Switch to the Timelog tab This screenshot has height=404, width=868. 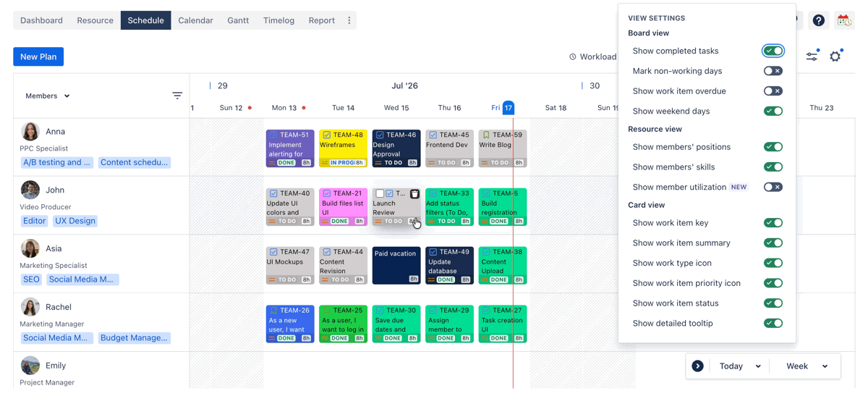[278, 20]
